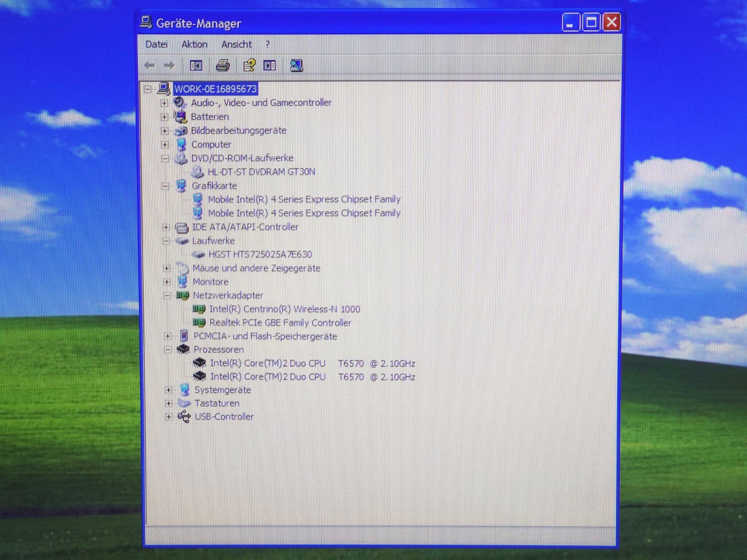
Task: Click the Laufwerke category icon
Action: pyautogui.click(x=182, y=241)
